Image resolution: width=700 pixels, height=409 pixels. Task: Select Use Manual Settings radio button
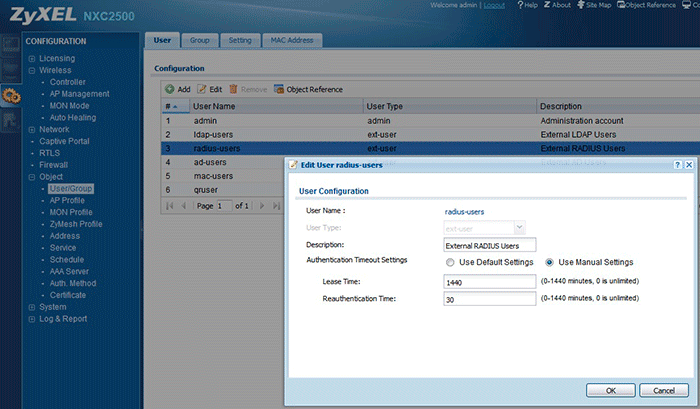click(x=550, y=262)
